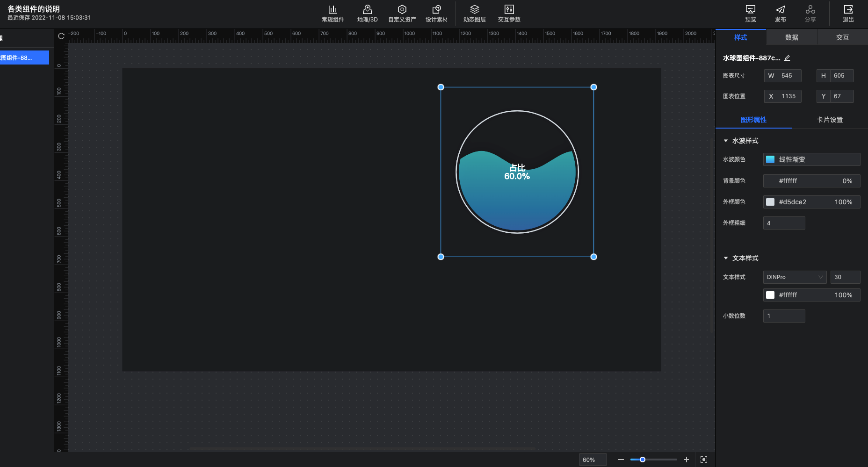Switch to the 卡片设置 tab
The image size is (868, 467).
[x=830, y=120]
